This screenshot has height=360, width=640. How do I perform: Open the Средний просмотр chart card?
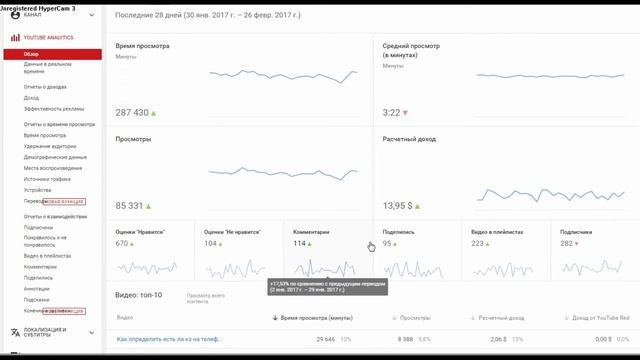click(507, 80)
